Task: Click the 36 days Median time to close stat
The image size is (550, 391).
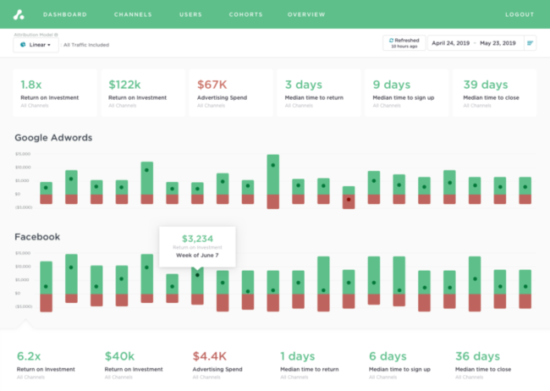Action: pos(483,365)
